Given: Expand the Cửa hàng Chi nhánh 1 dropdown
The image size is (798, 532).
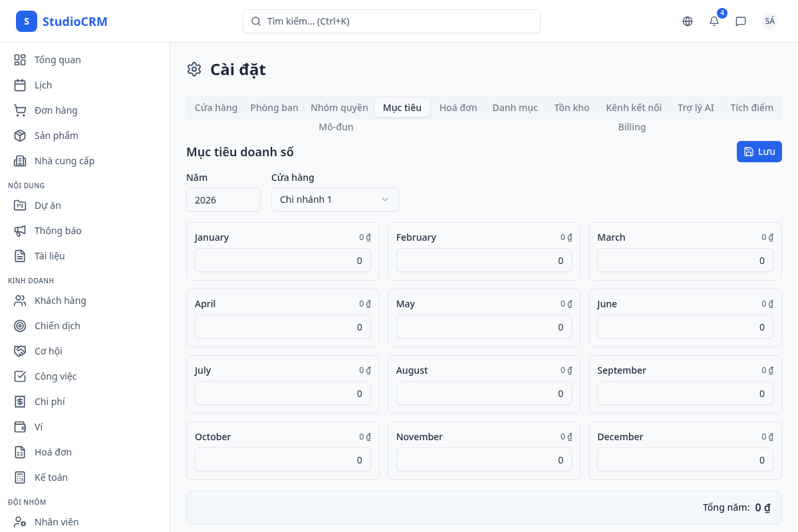Looking at the screenshot, I should pyautogui.click(x=334, y=199).
